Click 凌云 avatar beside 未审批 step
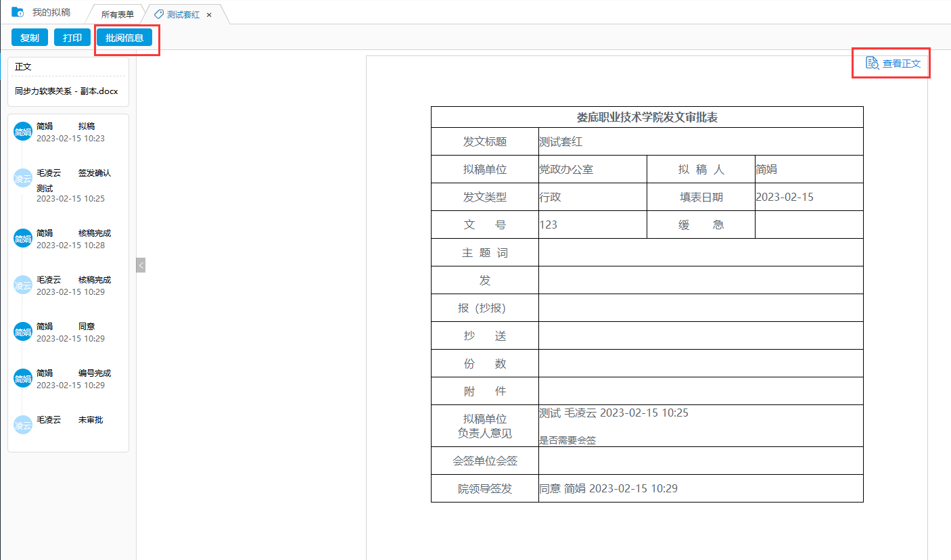Viewport: 951px width, 560px height. click(23, 425)
